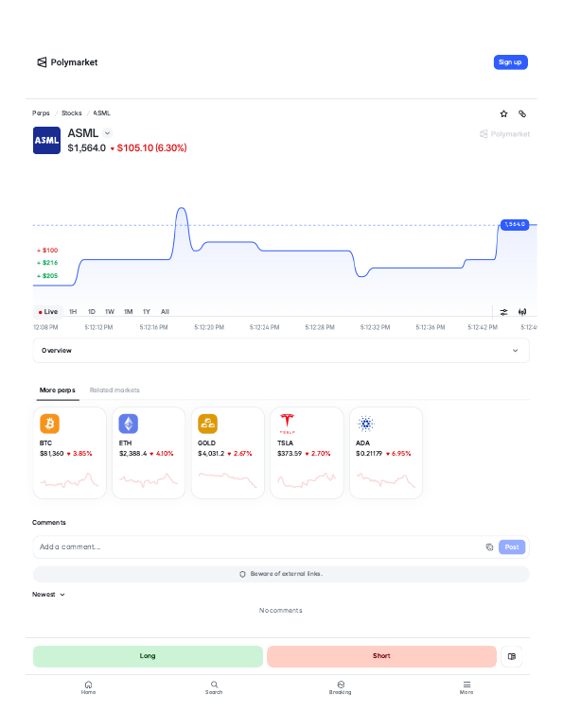Viewport: 563px width, 728px height.
Task: Go to Home in bottom navigation
Action: pos(88,687)
